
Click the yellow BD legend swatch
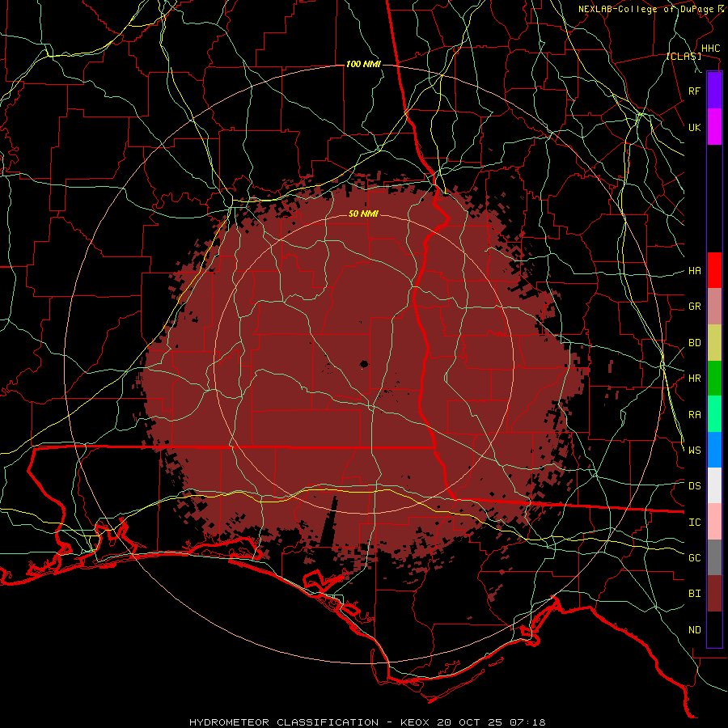[714, 343]
